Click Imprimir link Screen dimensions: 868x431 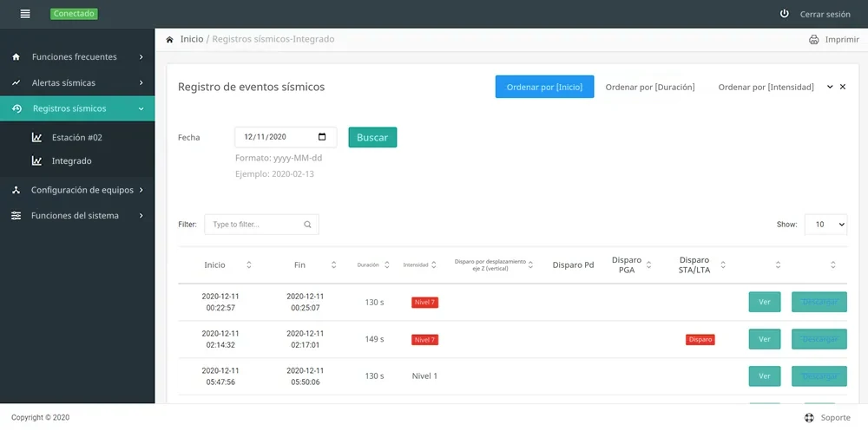coord(842,40)
